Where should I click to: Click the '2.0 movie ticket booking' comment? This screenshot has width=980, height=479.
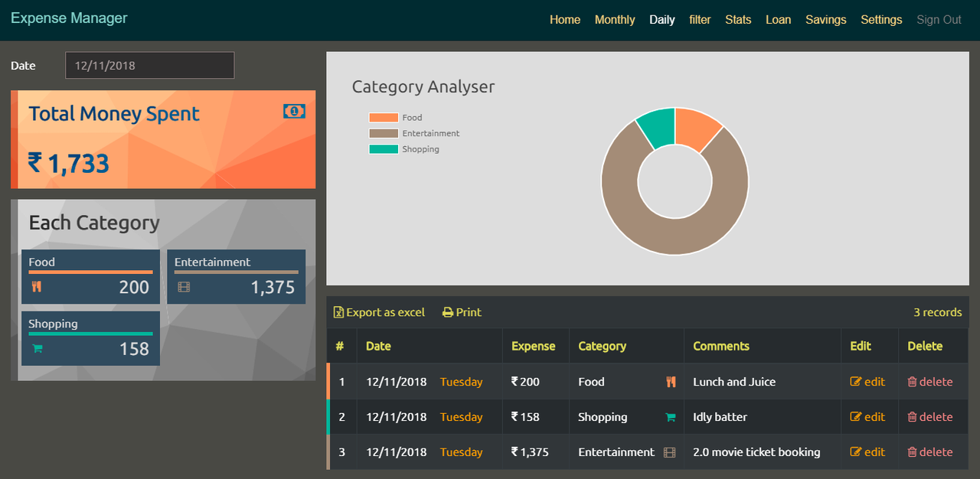tap(756, 452)
